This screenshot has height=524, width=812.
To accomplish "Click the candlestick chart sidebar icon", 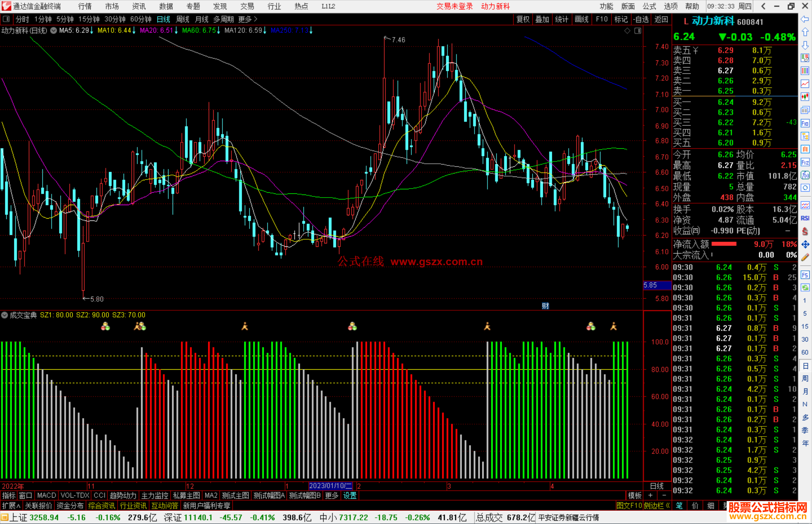I will coord(805,97).
